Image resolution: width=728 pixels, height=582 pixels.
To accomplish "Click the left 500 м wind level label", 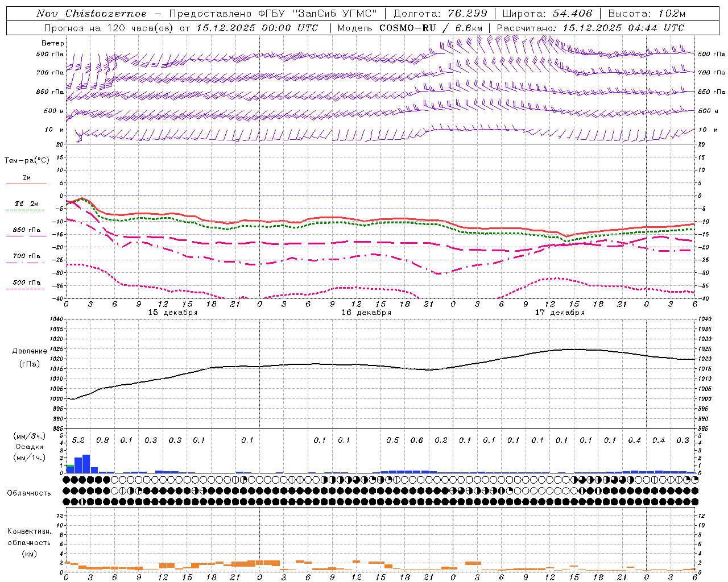I will (x=54, y=111).
